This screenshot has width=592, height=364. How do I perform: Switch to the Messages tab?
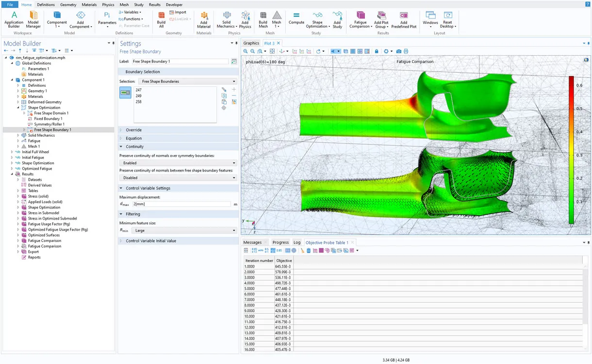(252, 242)
